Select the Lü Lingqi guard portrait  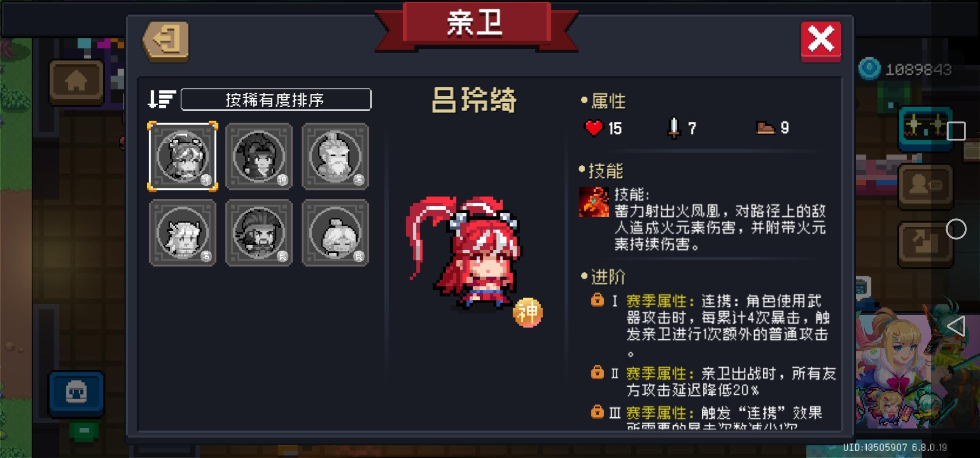point(183,156)
